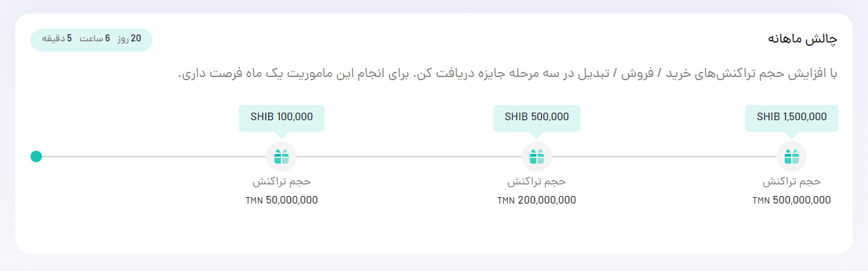Click the SHIB 500,000 reward tooltip

[536, 118]
